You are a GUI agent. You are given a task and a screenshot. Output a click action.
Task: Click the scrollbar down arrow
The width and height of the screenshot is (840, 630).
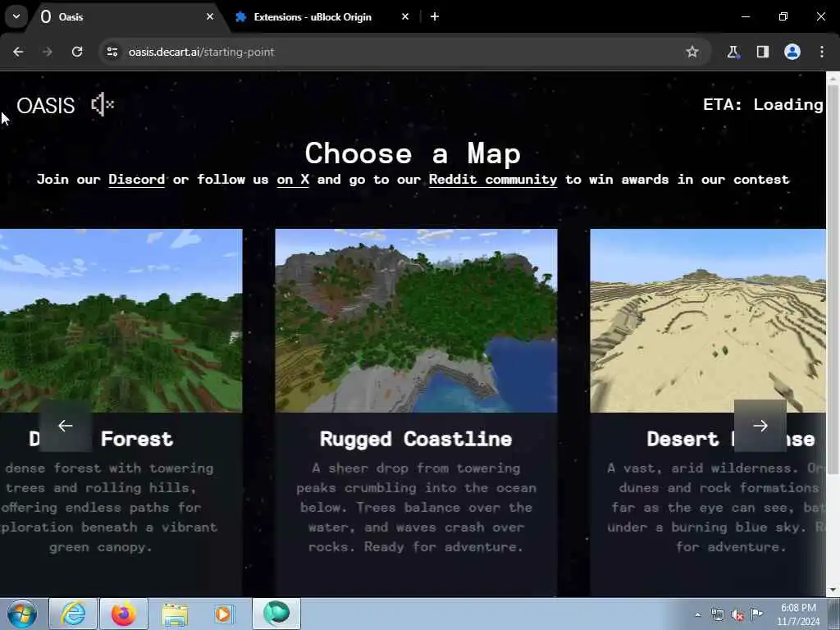(x=833, y=591)
